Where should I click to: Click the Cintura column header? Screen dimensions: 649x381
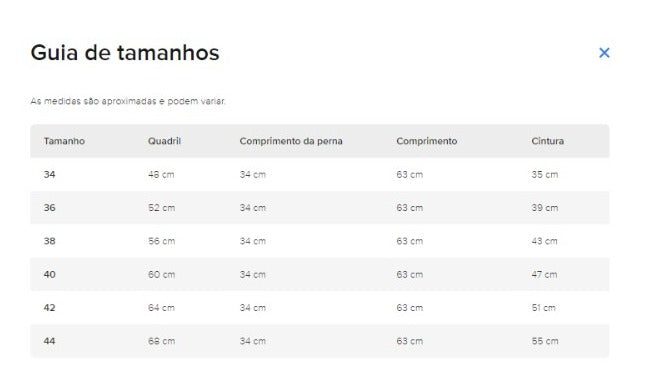[548, 141]
